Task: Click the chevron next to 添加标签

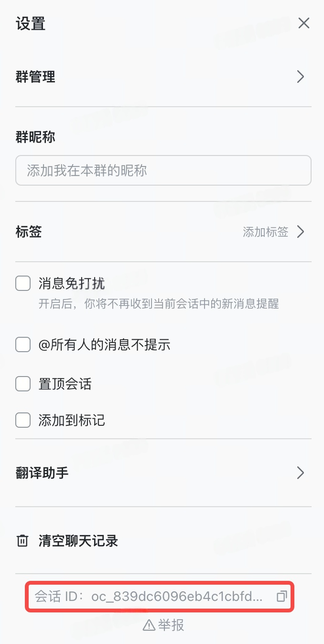Action: coord(301,232)
